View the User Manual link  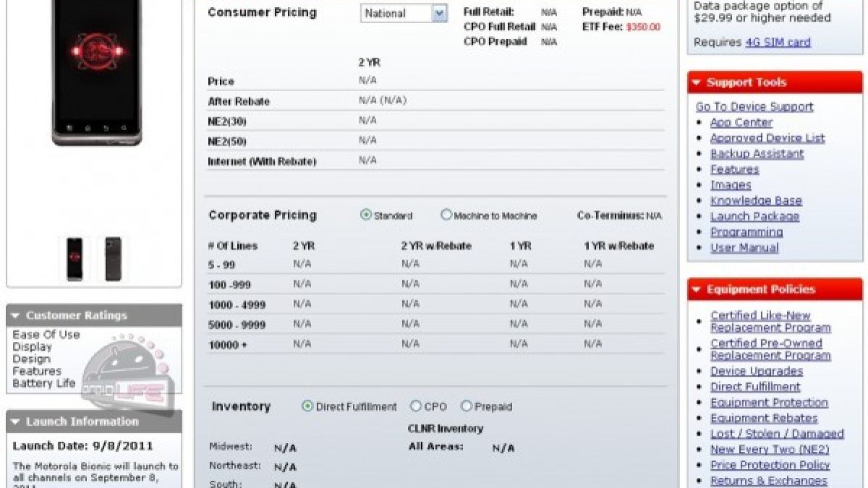point(744,247)
